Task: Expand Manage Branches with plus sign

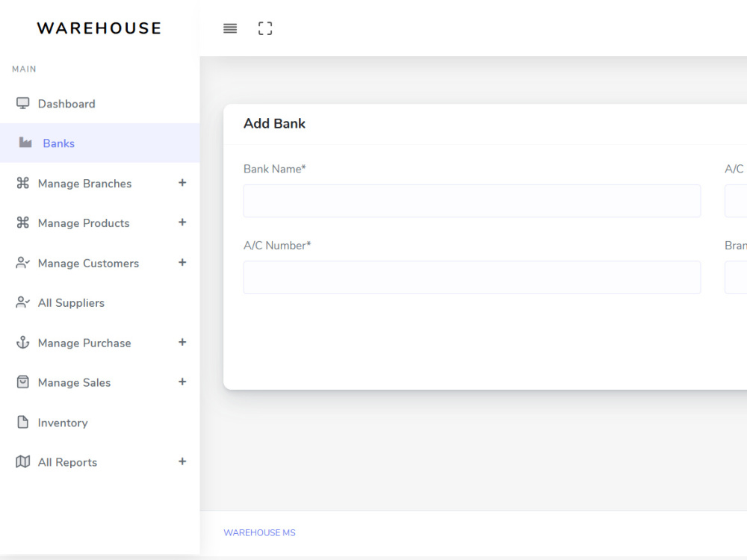Action: tap(182, 182)
